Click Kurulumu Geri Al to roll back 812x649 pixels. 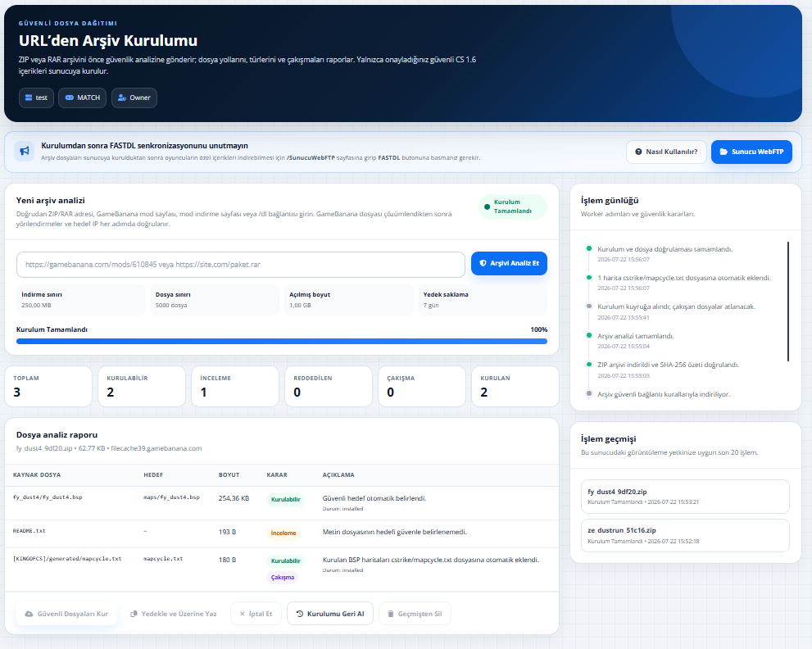pyautogui.click(x=330, y=614)
